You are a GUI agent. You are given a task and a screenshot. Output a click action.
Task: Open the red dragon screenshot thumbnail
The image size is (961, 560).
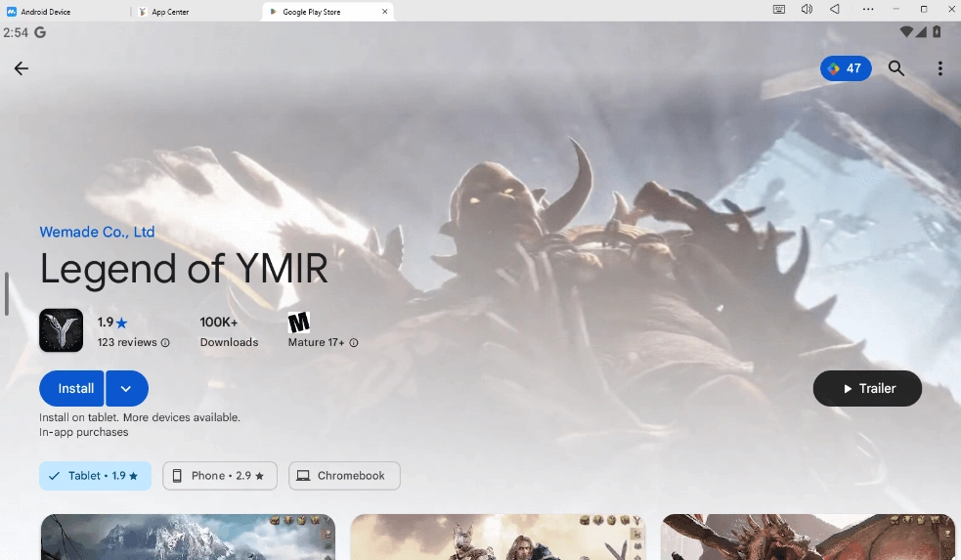[x=808, y=537]
